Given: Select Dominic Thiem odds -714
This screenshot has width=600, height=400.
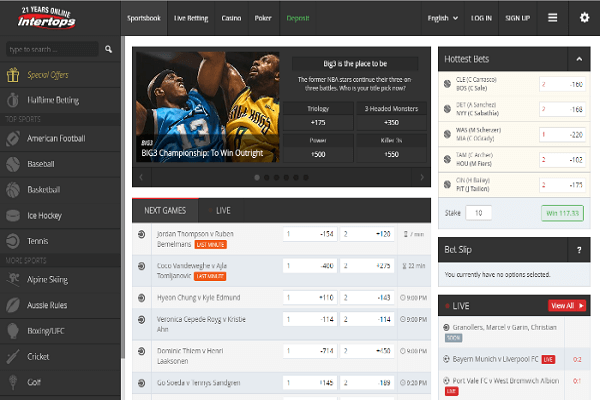Looking at the screenshot, I should (x=310, y=351).
